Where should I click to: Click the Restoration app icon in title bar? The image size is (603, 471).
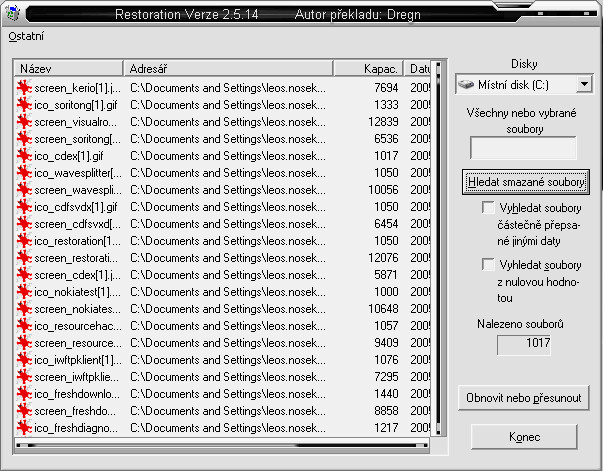pyautogui.click(x=13, y=13)
